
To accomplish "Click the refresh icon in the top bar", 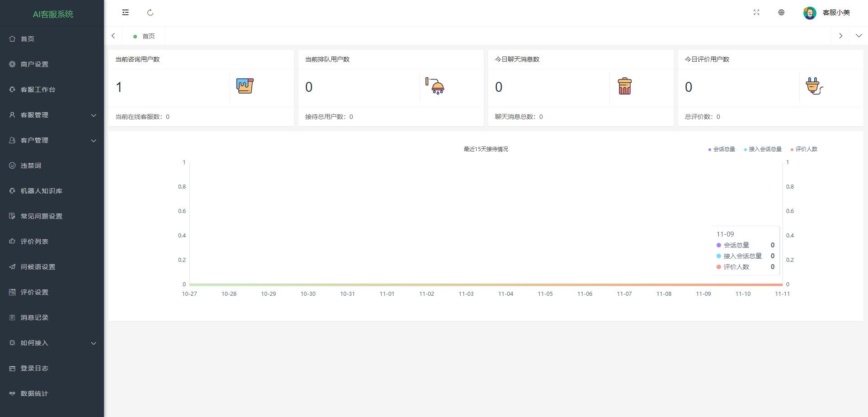I will tap(150, 13).
